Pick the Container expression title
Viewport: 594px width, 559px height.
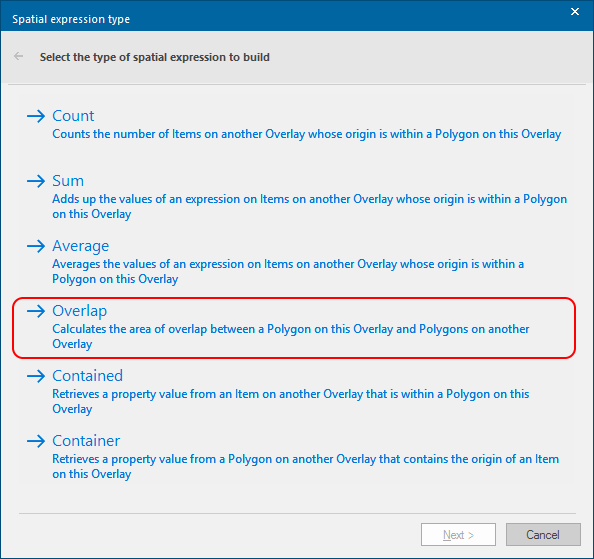(86, 441)
